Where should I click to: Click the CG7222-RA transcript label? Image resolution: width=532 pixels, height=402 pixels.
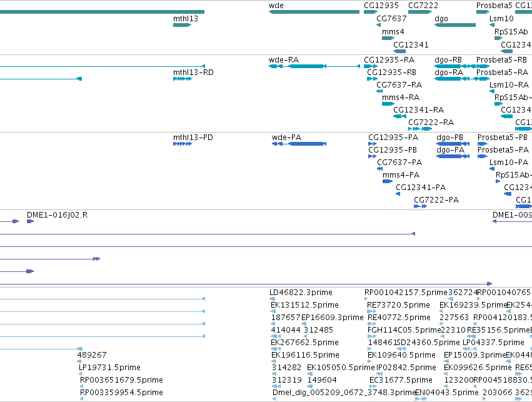coord(431,123)
